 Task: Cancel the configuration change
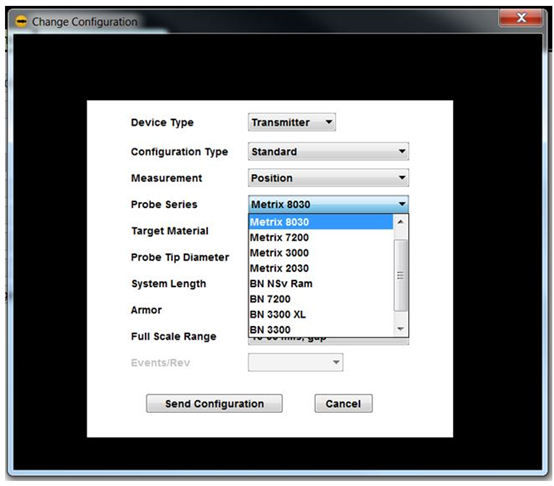click(343, 403)
